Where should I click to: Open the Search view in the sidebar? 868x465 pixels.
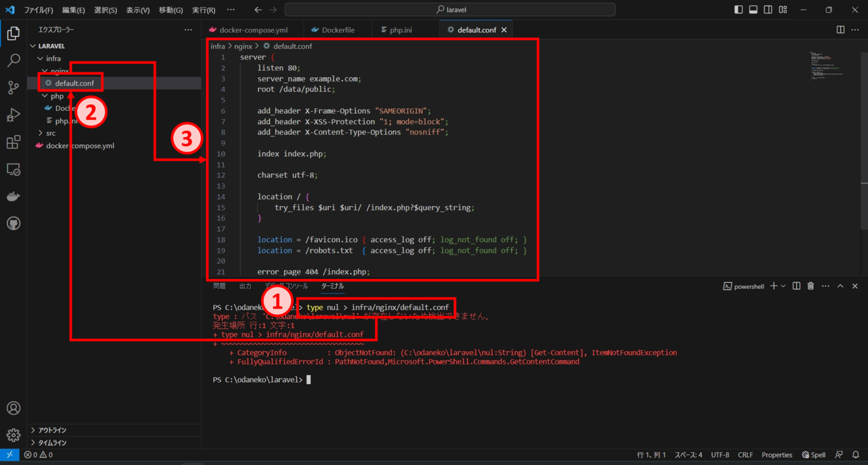click(12, 60)
